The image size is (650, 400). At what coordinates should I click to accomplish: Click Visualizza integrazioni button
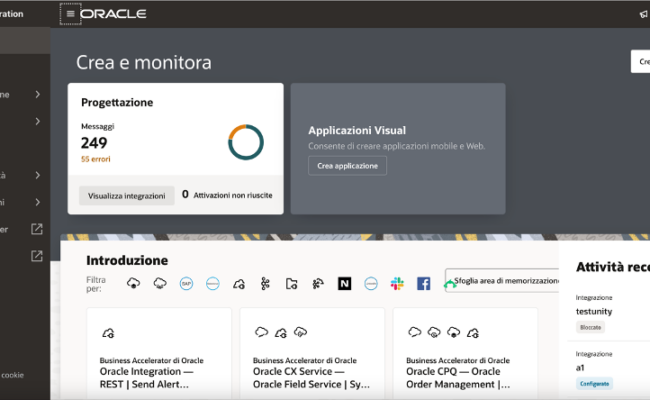[x=126, y=196]
